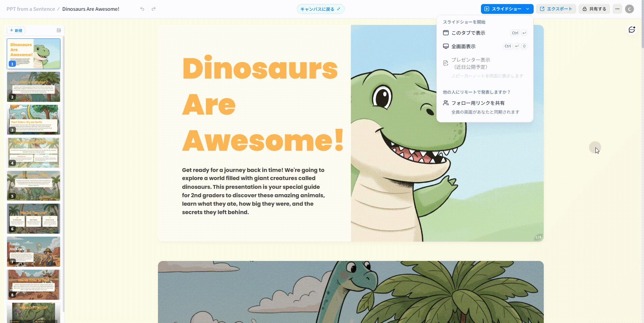The image size is (644, 323).
Task: Click the 共有する share button
Action: pyautogui.click(x=594, y=9)
